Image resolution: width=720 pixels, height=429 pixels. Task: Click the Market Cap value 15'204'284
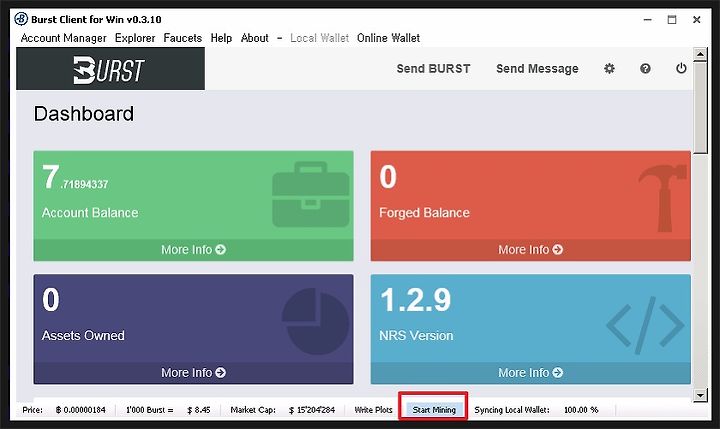[x=312, y=410]
